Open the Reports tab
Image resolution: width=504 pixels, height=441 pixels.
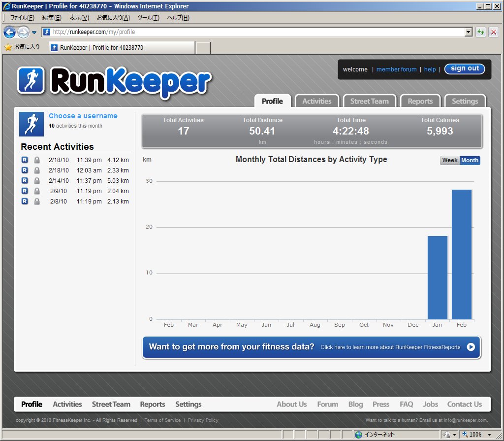click(420, 101)
